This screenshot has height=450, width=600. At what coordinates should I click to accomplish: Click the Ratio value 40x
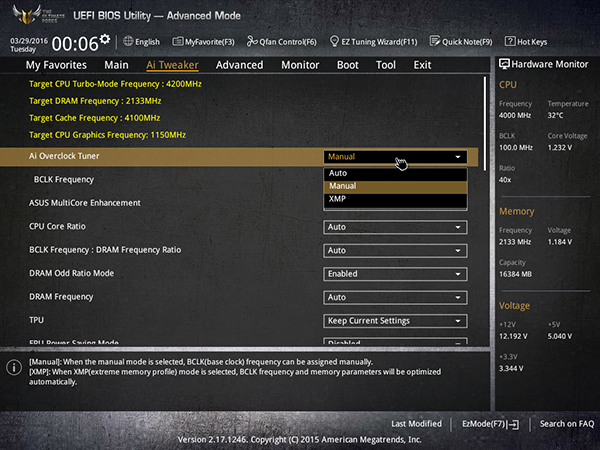(505, 180)
